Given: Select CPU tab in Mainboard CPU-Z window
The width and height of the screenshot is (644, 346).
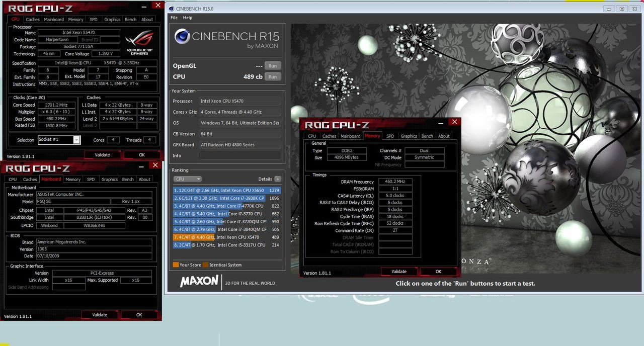Looking at the screenshot, I should click(13, 180).
